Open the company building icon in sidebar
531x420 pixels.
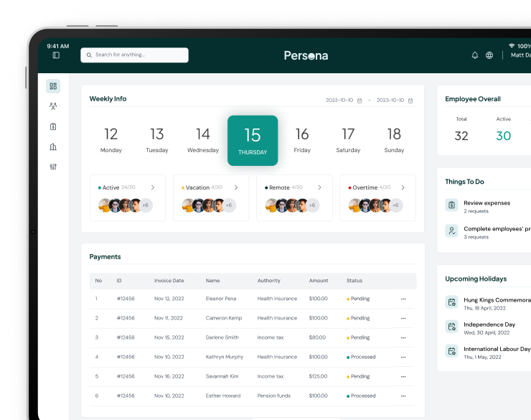53,146
